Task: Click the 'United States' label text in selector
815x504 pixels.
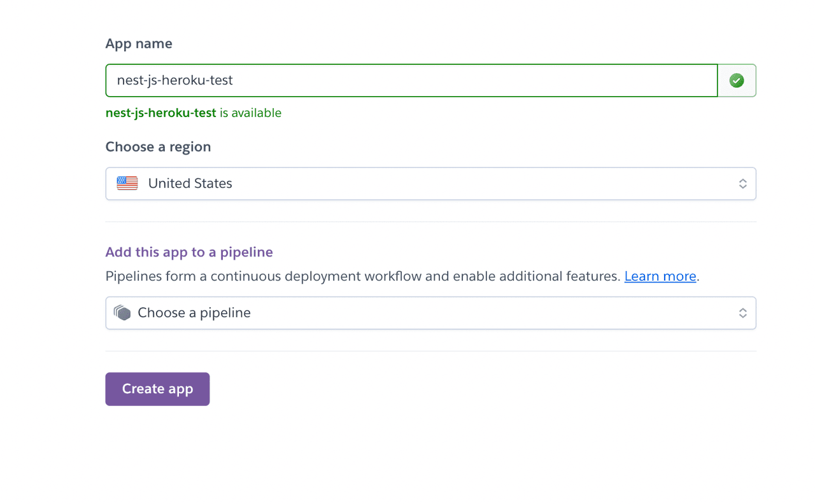Action: [x=190, y=183]
